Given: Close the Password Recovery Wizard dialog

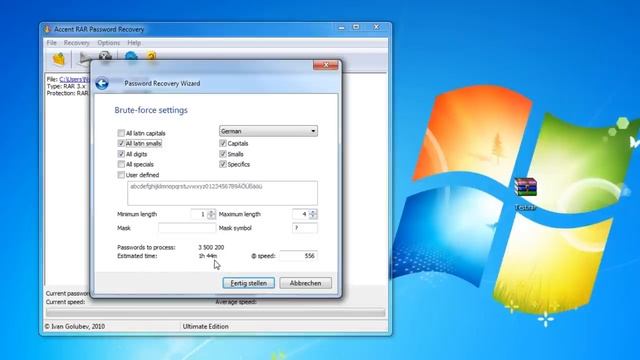Looking at the screenshot, I should tap(325, 65).
